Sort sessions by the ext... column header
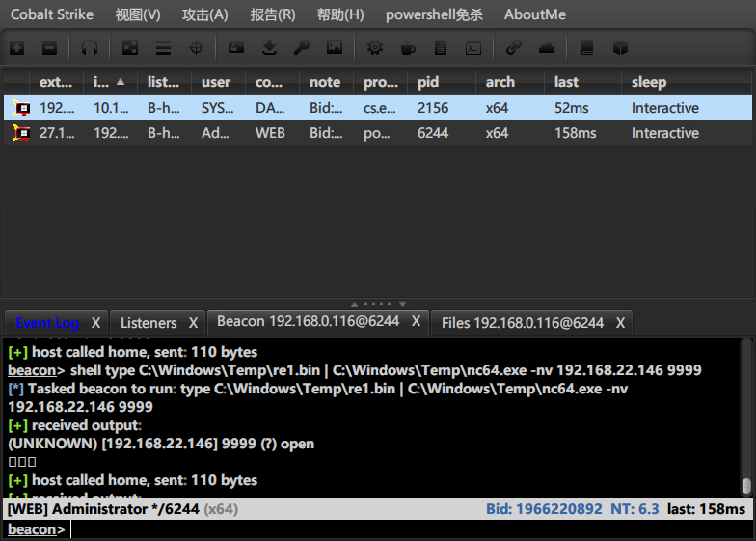 click(x=56, y=82)
